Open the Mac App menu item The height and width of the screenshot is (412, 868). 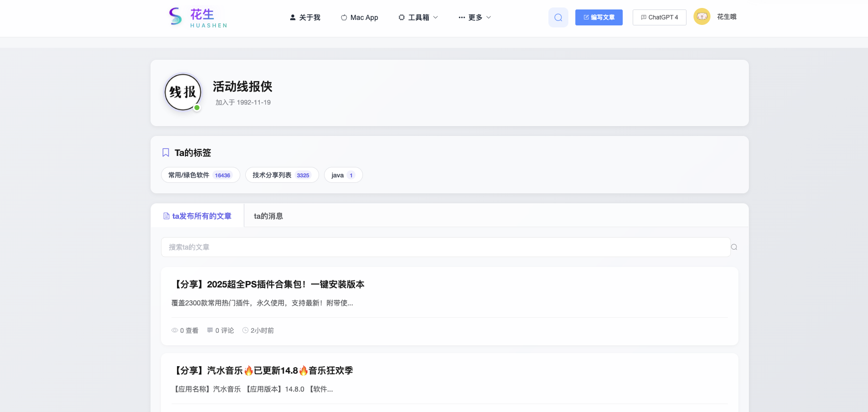coord(359,17)
